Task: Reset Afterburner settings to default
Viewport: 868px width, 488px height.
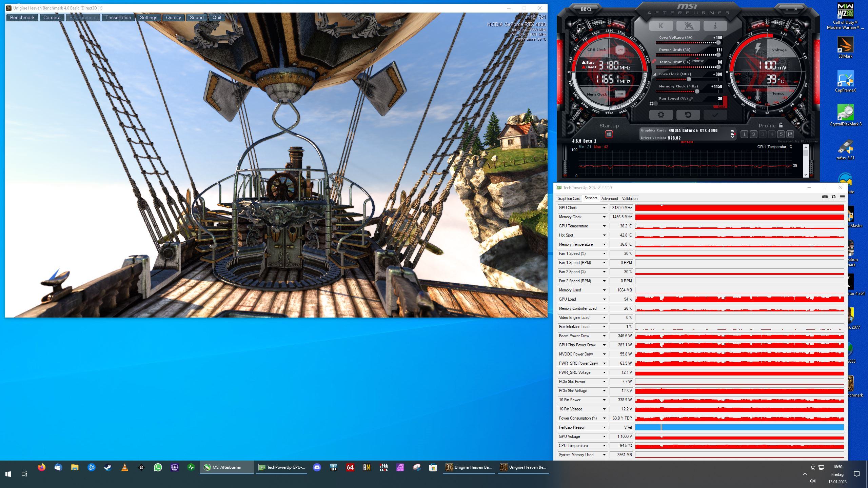Action: tap(688, 115)
